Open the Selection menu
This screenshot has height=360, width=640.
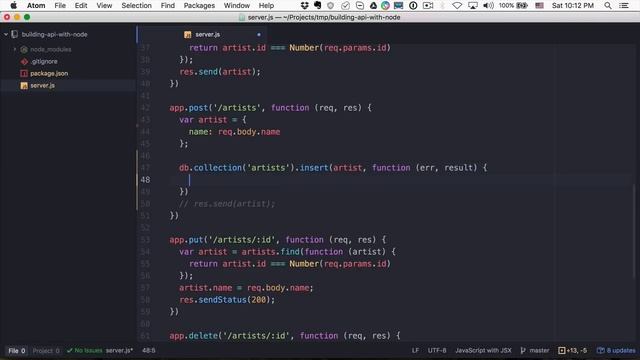click(x=136, y=6)
